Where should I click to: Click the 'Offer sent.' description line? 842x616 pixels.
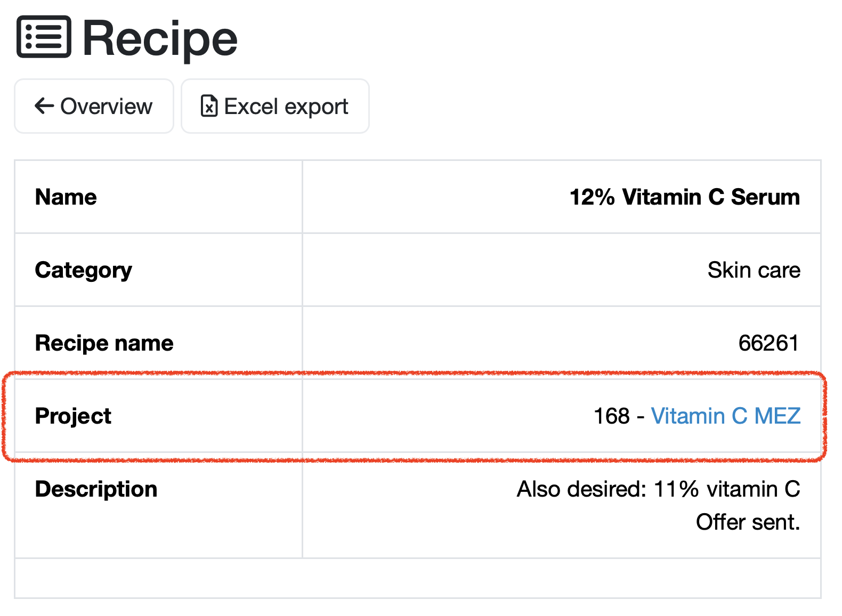(x=748, y=522)
